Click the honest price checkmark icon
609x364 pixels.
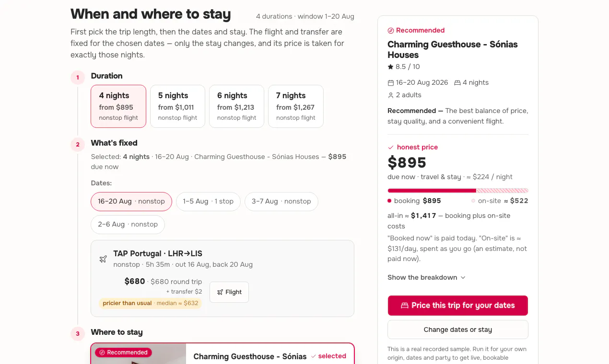pos(391,148)
